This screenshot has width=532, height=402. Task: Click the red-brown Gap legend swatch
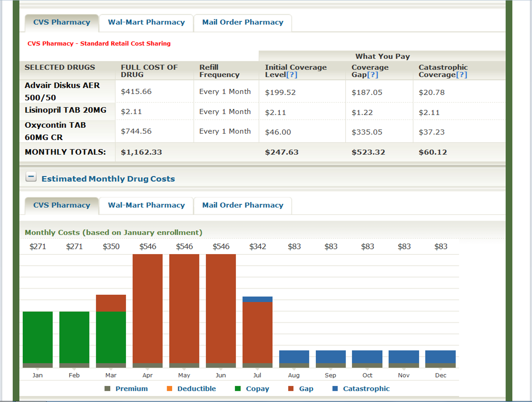(x=291, y=389)
